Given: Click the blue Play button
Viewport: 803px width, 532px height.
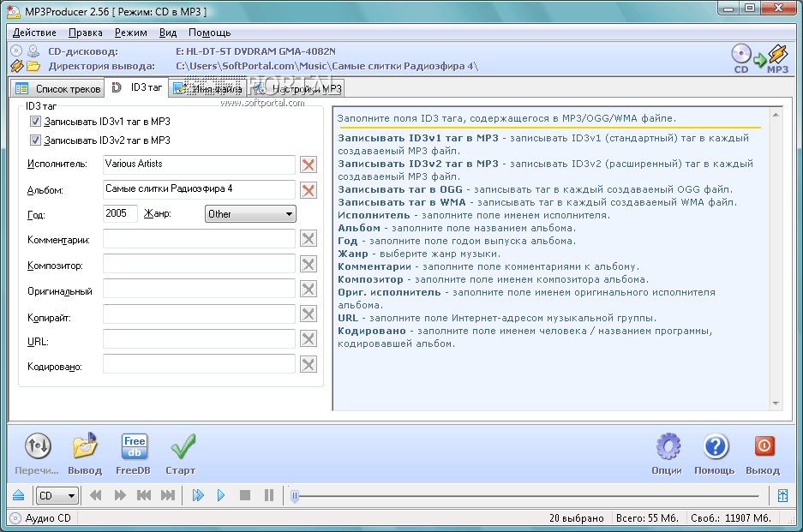Looking at the screenshot, I should click(221, 495).
